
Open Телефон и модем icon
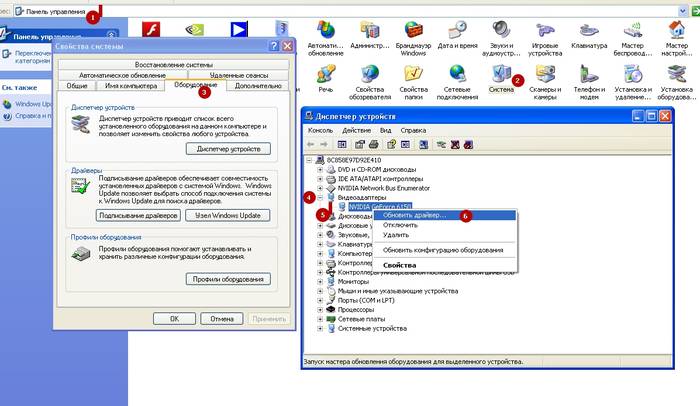point(589,75)
